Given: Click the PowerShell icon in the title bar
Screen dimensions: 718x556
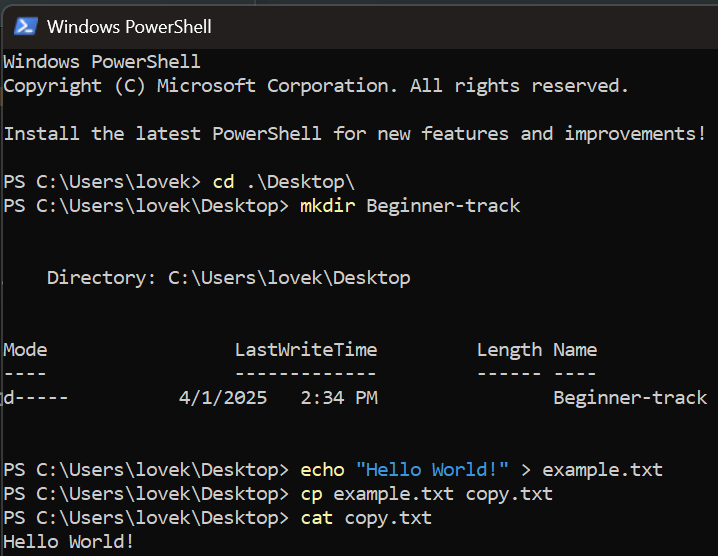Looking at the screenshot, I should 25,27.
